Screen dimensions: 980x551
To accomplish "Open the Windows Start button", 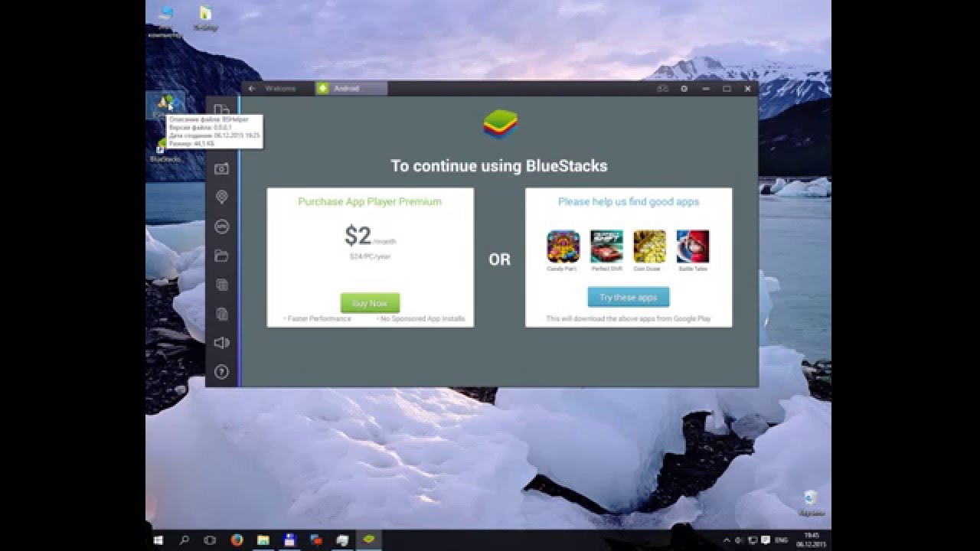I will point(158,540).
